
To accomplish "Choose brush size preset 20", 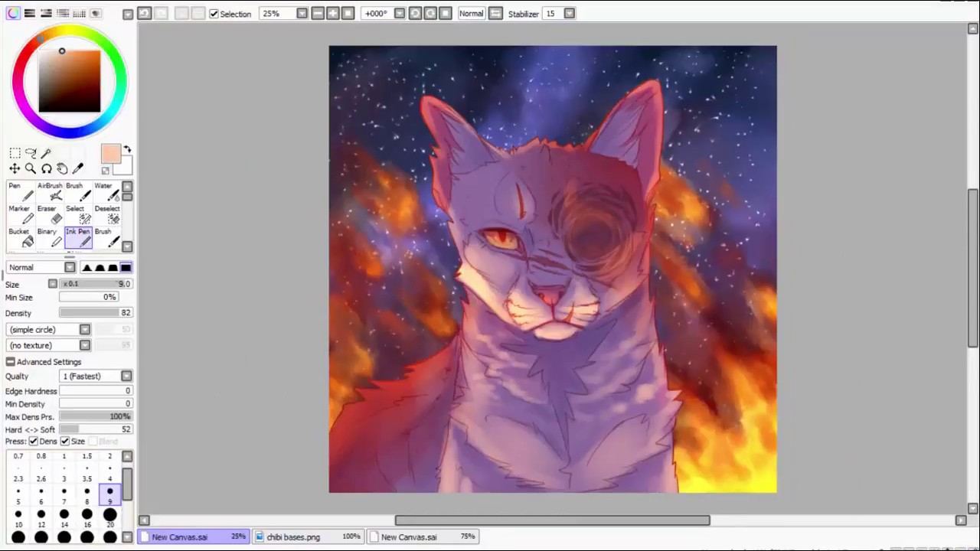I will click(110, 518).
